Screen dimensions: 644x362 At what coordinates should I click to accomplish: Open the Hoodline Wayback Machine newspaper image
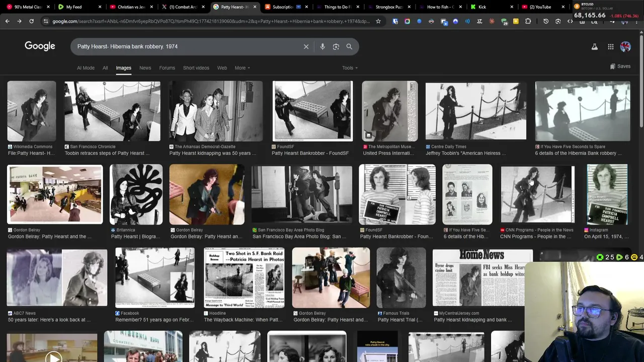[x=244, y=278]
